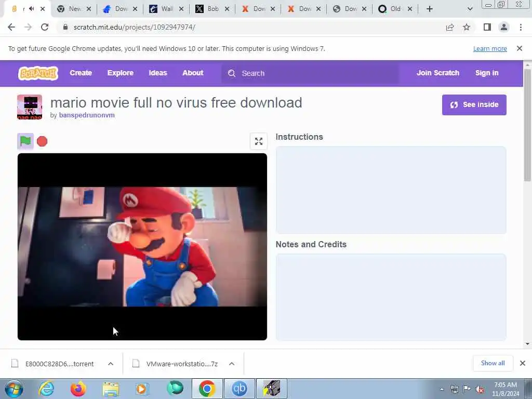Click the magnifier icon in search bar
The width and height of the screenshot is (532, 399).
pyautogui.click(x=232, y=73)
